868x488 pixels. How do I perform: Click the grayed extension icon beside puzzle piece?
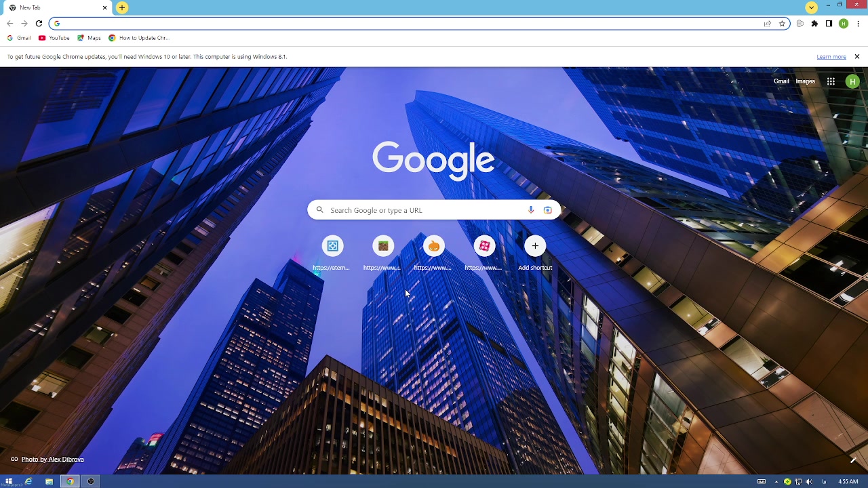click(800, 24)
